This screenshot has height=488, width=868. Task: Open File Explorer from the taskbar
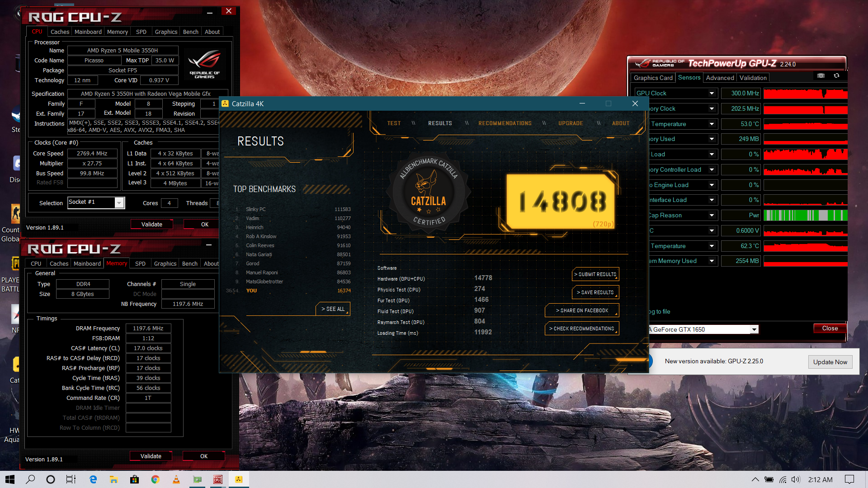point(114,479)
